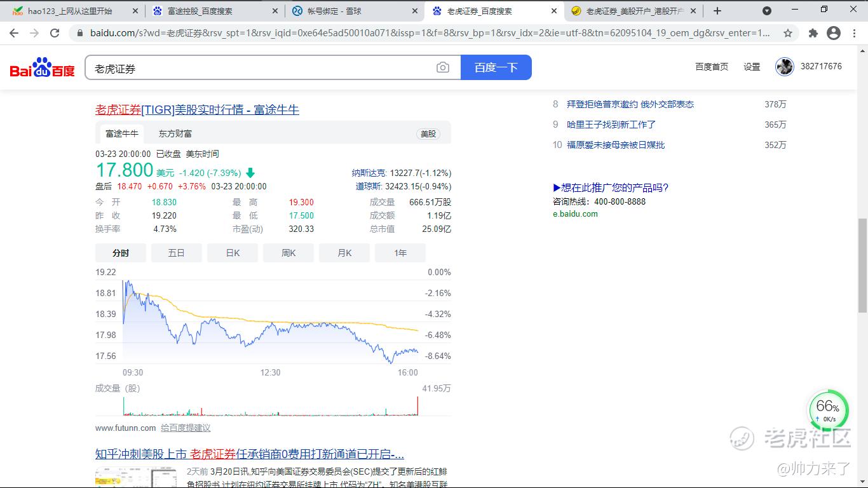Open the 知乎冲刺美股上市 news result
The width and height of the screenshot is (868, 488).
[250, 454]
